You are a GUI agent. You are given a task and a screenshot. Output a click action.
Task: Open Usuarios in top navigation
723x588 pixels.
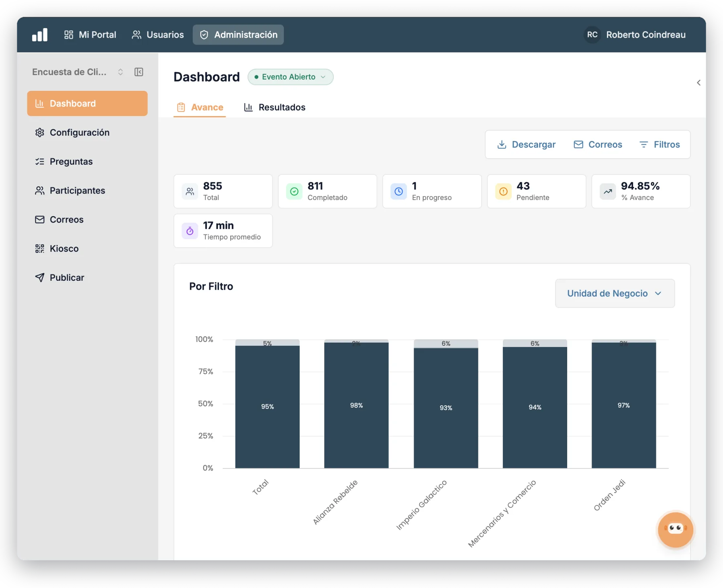click(157, 35)
